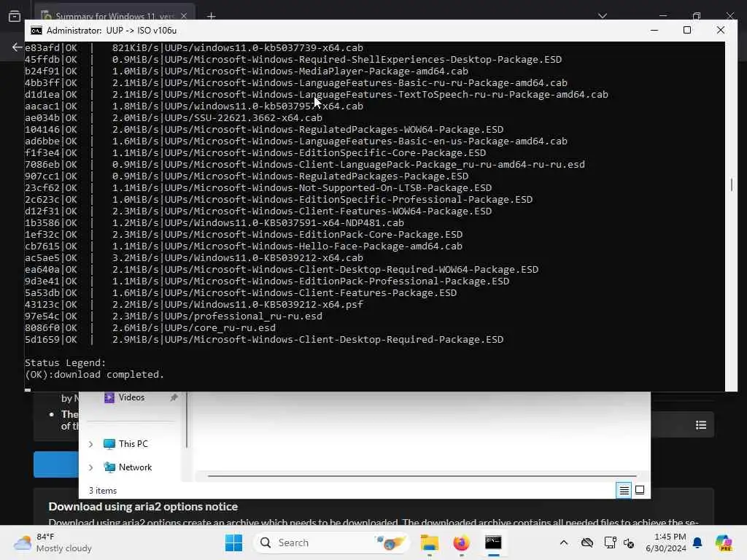The height and width of the screenshot is (560, 747).
Task: Open browser workspaces icon at top-left
Action: point(15,16)
